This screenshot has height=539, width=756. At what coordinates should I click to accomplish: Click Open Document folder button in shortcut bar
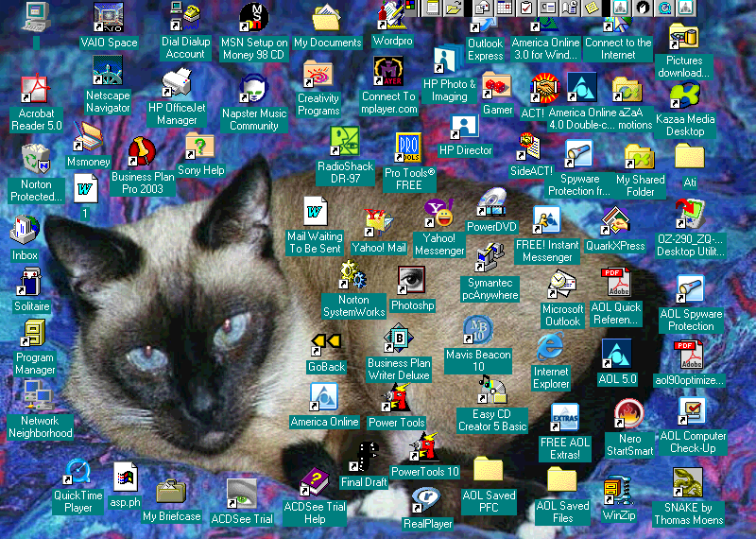453,8
